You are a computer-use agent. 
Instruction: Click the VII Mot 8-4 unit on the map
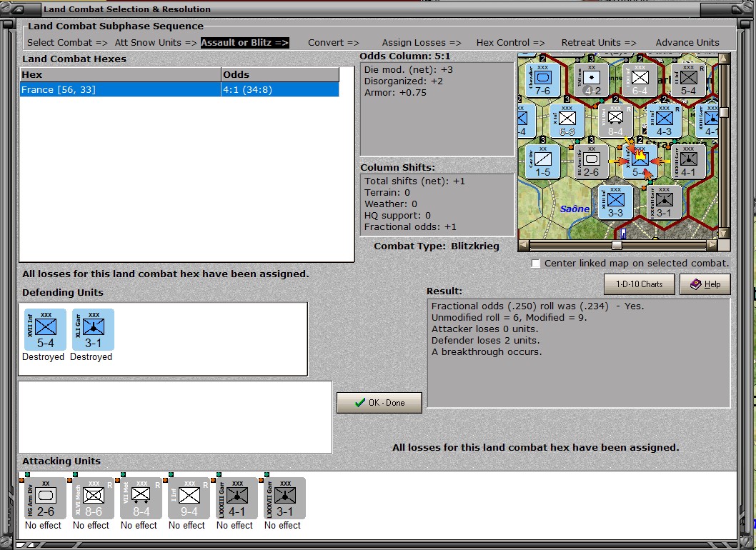(615, 121)
